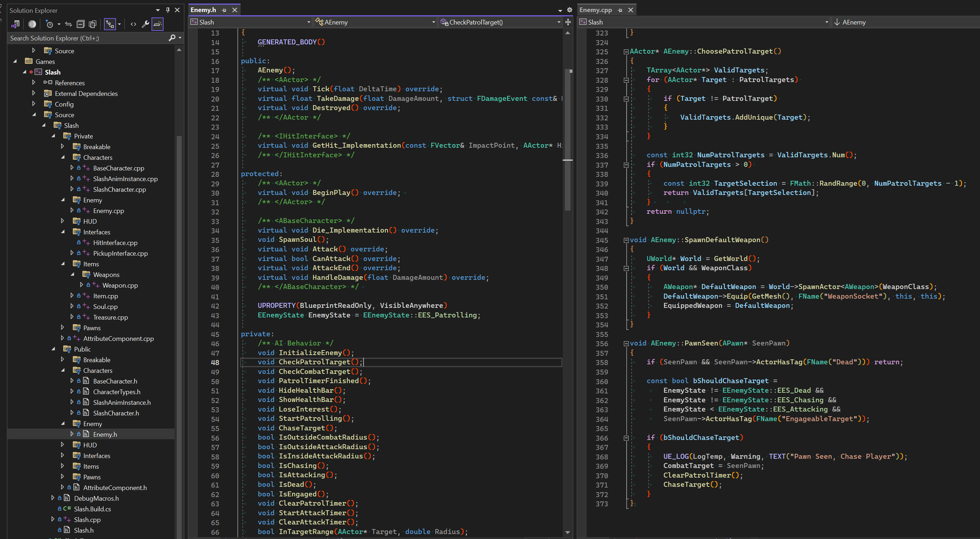This screenshot has height=539, width=980.
Task: Open the Solution Explorer window position menu
Action: (x=158, y=10)
